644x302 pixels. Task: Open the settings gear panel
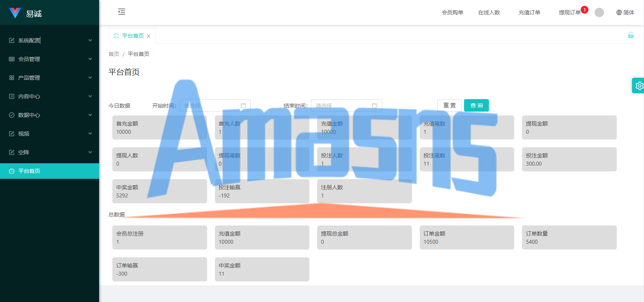639,86
